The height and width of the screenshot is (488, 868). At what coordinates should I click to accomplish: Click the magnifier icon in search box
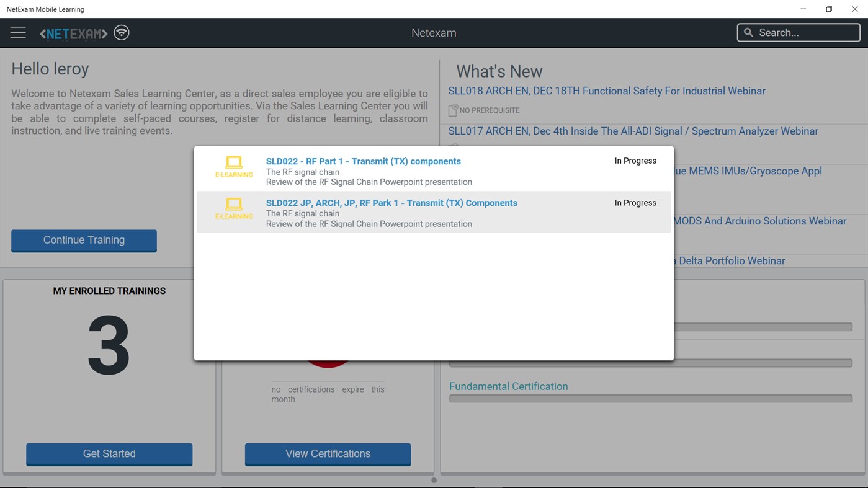[748, 33]
